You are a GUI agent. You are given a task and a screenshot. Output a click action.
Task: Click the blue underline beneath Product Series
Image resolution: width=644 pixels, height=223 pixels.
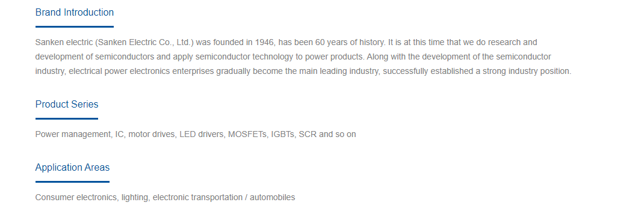click(x=67, y=118)
